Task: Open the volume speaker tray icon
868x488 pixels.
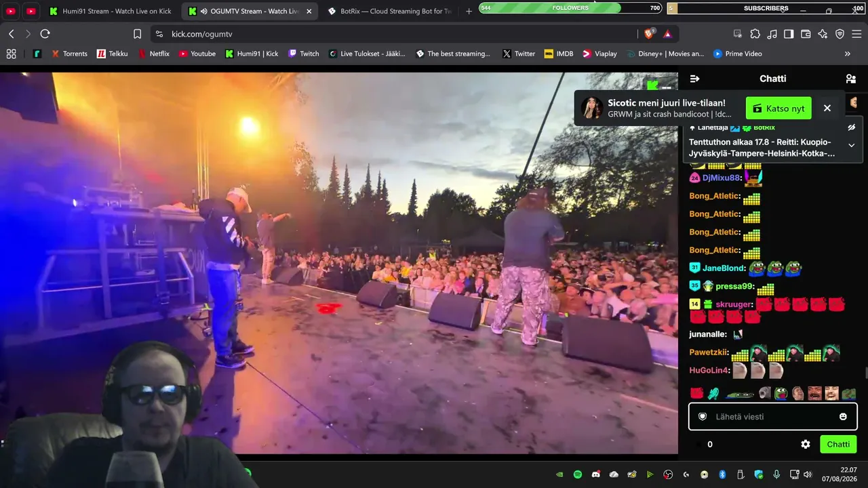Action: (807, 474)
